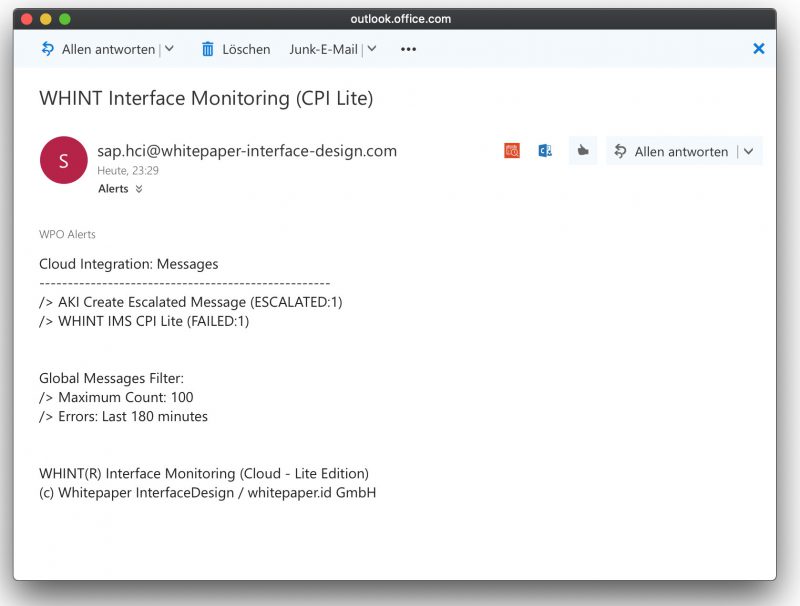Click sender address sap.hci@whitepaper-interface-design.com
The image size is (800, 606).
click(x=247, y=151)
